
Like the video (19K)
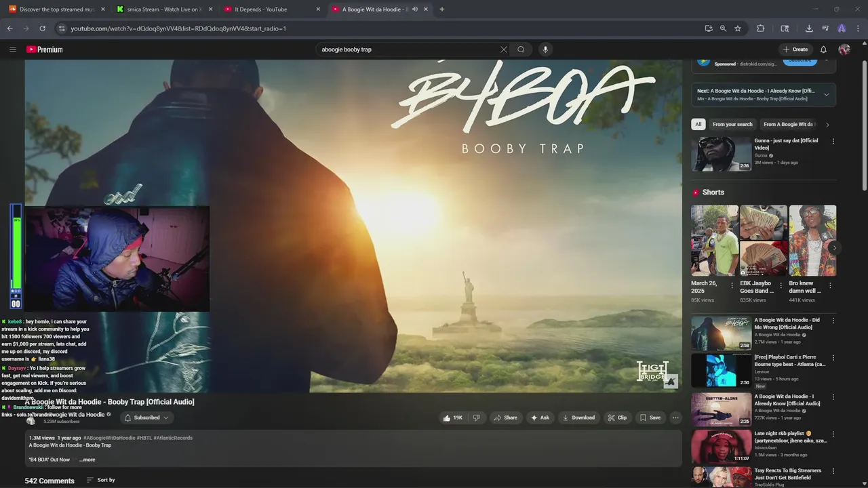coord(453,418)
